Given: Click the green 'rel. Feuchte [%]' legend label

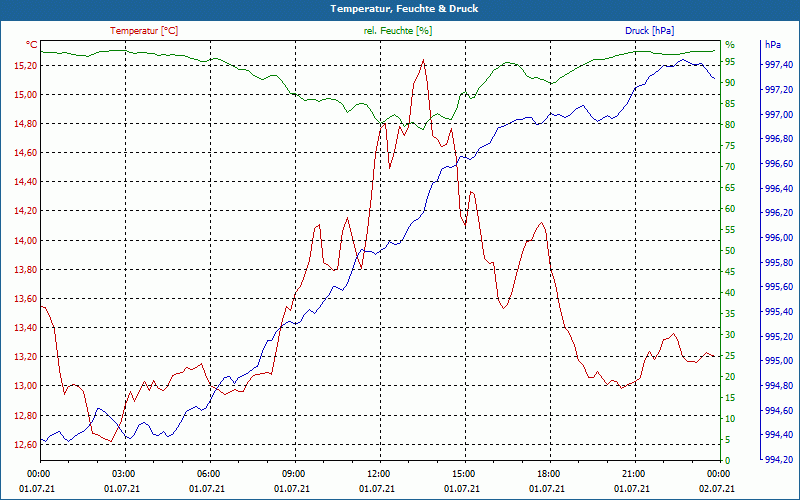Looking at the screenshot, I should coord(397,31).
